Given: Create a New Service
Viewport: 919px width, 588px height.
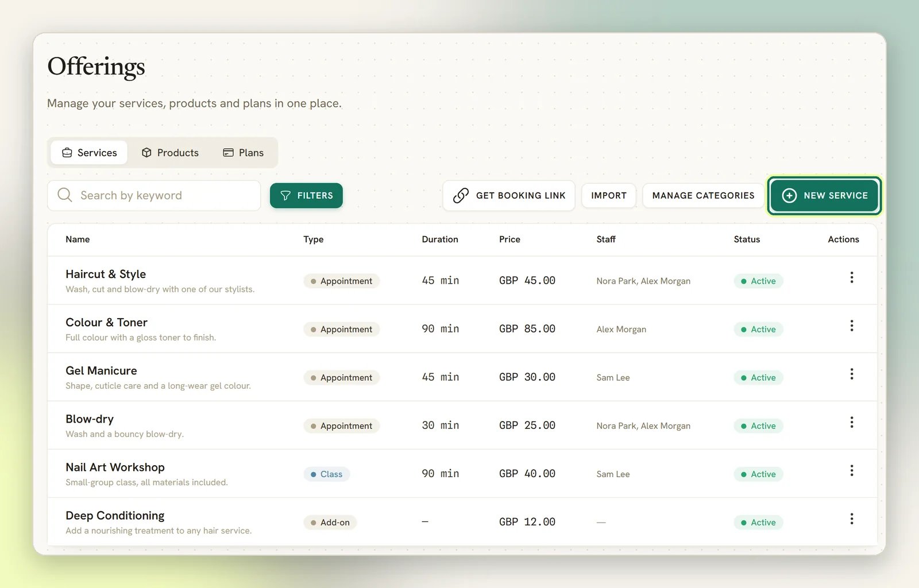Looking at the screenshot, I should click(824, 196).
